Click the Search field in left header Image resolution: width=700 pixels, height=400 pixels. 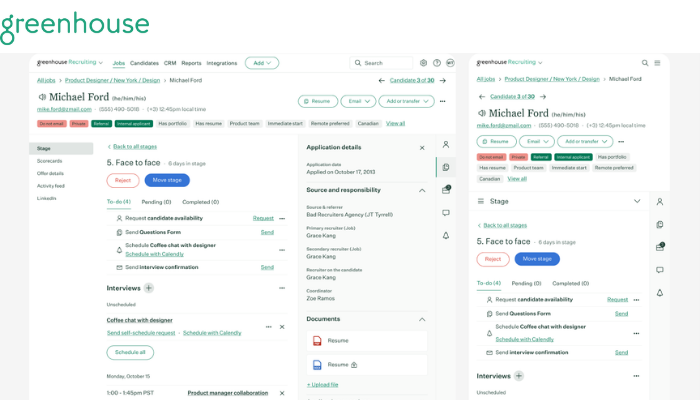[x=382, y=63]
